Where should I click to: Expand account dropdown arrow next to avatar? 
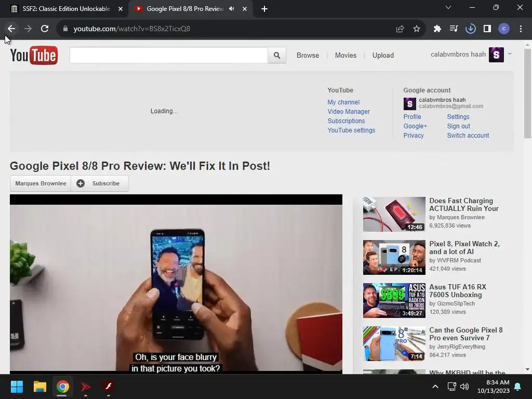click(x=509, y=54)
